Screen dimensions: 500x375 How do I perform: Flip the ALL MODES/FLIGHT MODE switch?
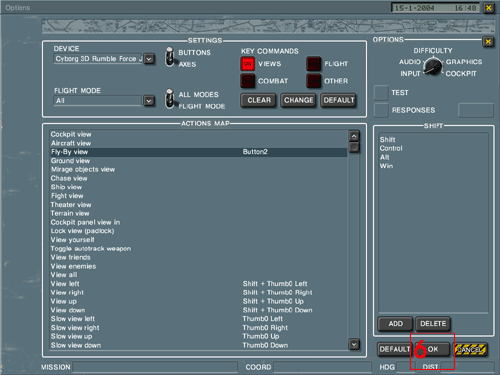tap(170, 99)
